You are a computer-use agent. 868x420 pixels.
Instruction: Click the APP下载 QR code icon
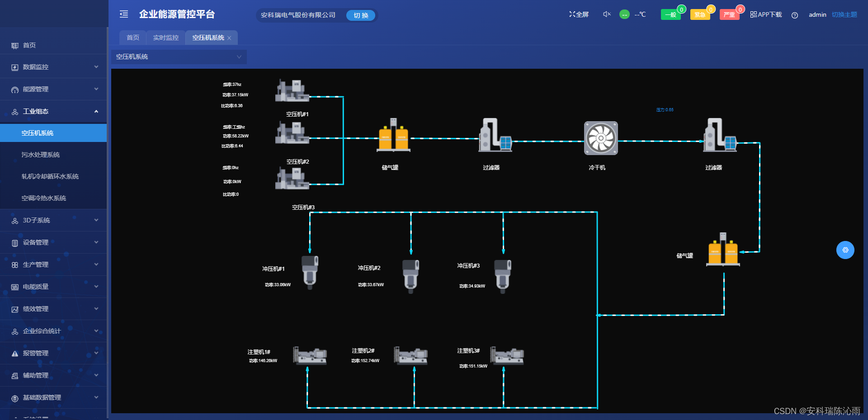(754, 14)
